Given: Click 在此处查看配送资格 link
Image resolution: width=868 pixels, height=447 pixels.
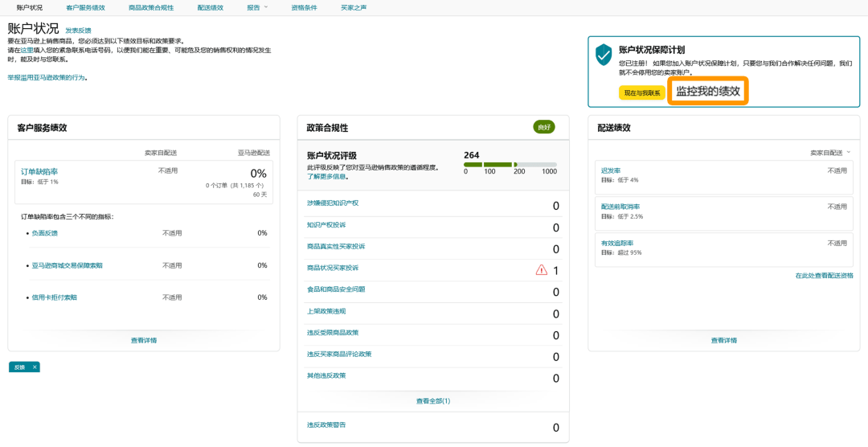Looking at the screenshot, I should (x=824, y=275).
